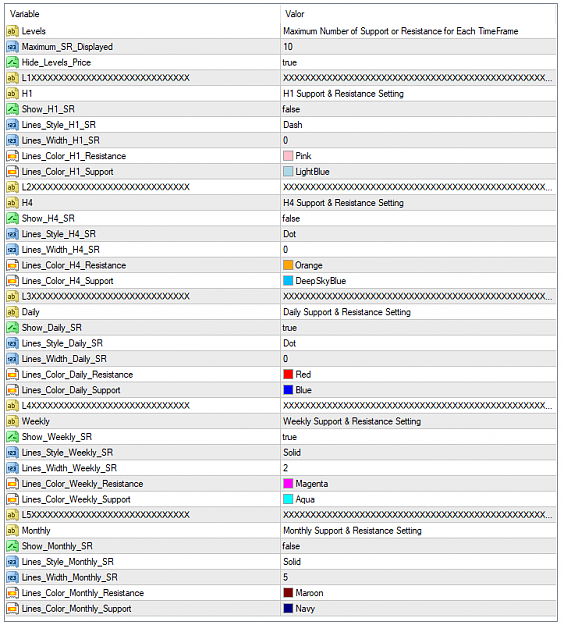Click the color icon beside Lines_Color_Weekly_Resistance
Image resolution: width=564 pixels, height=625 pixels.
12,484
